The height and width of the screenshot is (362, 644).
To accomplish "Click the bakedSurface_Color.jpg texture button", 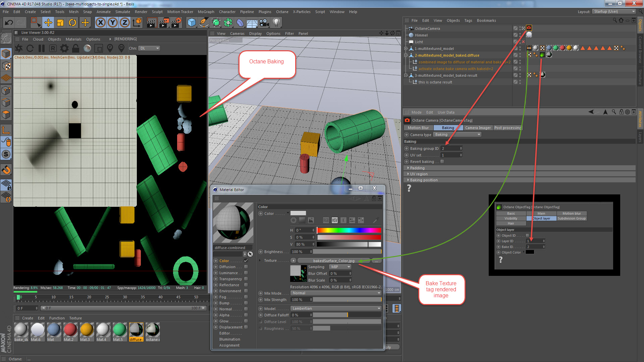I will coord(334,261).
